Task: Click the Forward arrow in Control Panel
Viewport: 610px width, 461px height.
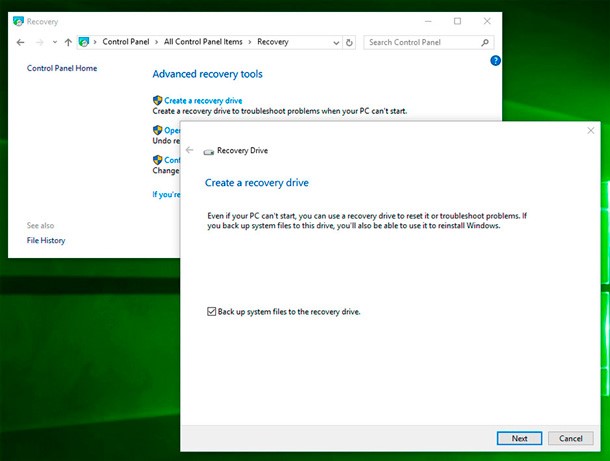Action: point(39,43)
